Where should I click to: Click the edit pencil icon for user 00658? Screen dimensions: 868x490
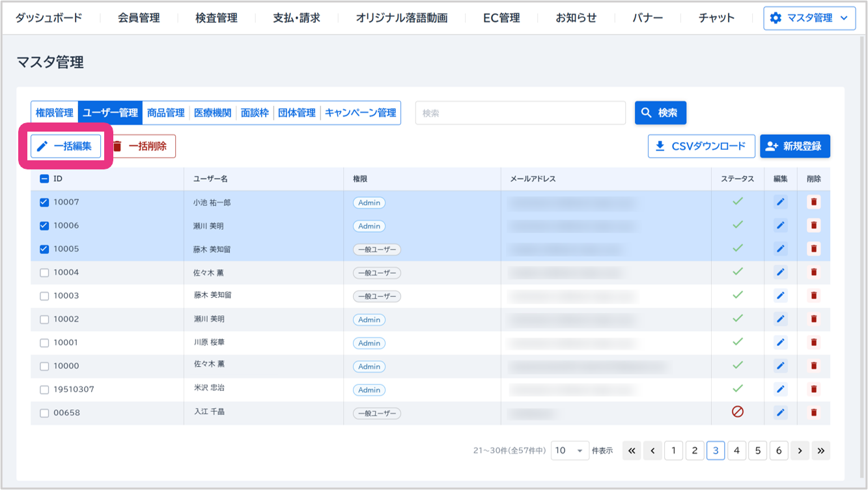point(780,412)
